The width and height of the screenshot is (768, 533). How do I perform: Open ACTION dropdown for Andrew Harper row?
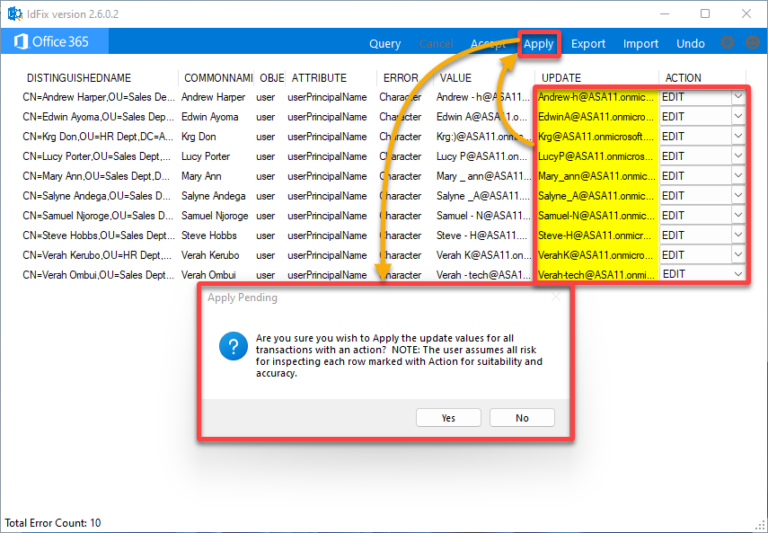[738, 97]
